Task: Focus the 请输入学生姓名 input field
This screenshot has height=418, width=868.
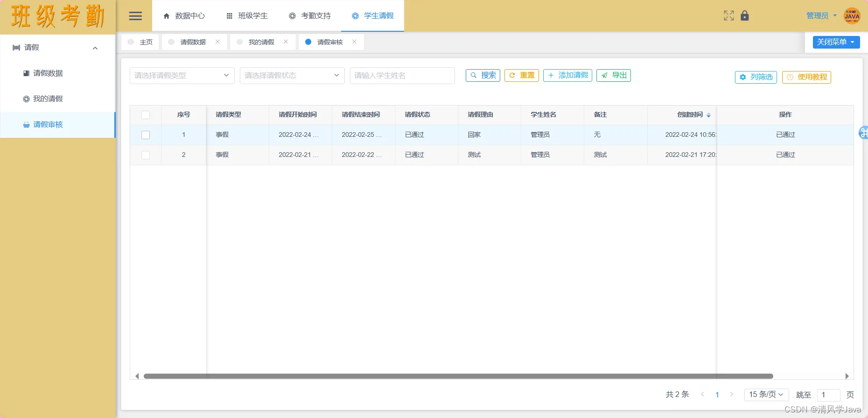Action: pos(402,76)
